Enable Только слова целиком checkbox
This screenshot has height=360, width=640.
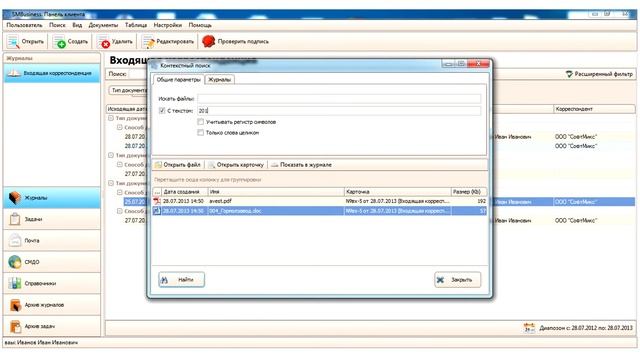200,132
